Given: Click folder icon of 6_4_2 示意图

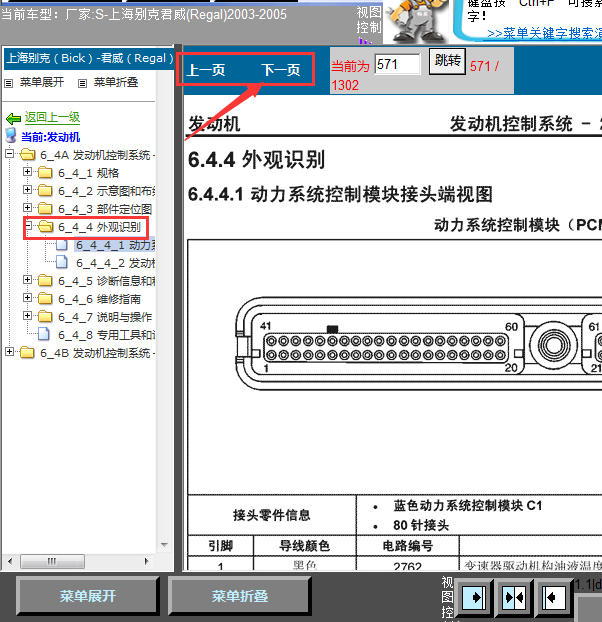Looking at the screenshot, I should coord(45,191).
